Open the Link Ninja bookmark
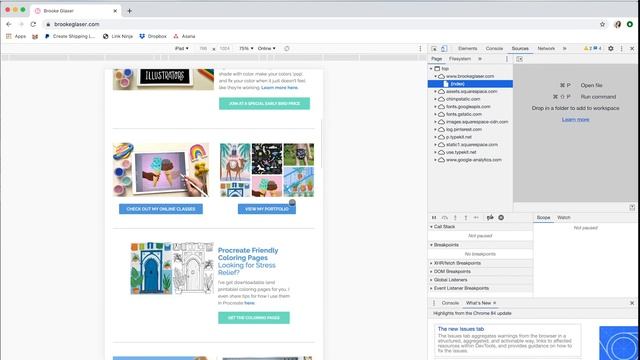The height and width of the screenshot is (360, 640). (x=118, y=36)
